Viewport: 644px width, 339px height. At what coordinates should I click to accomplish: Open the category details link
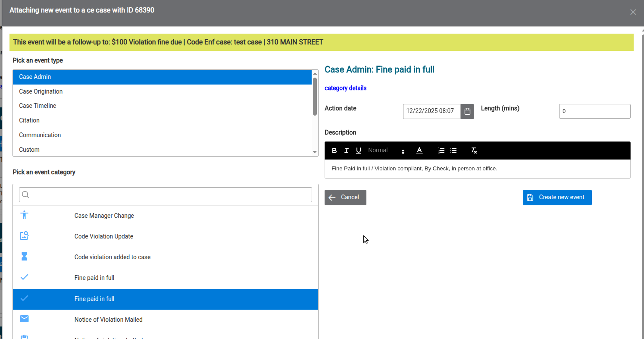345,88
